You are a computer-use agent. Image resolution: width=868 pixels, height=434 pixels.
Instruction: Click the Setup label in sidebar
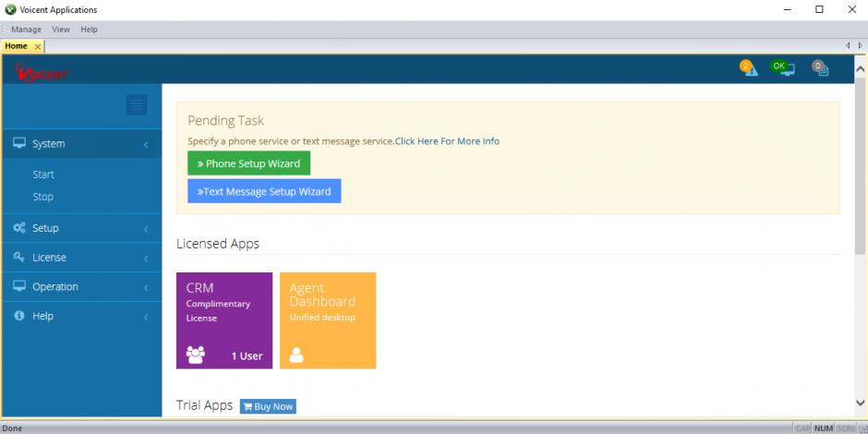tap(45, 228)
